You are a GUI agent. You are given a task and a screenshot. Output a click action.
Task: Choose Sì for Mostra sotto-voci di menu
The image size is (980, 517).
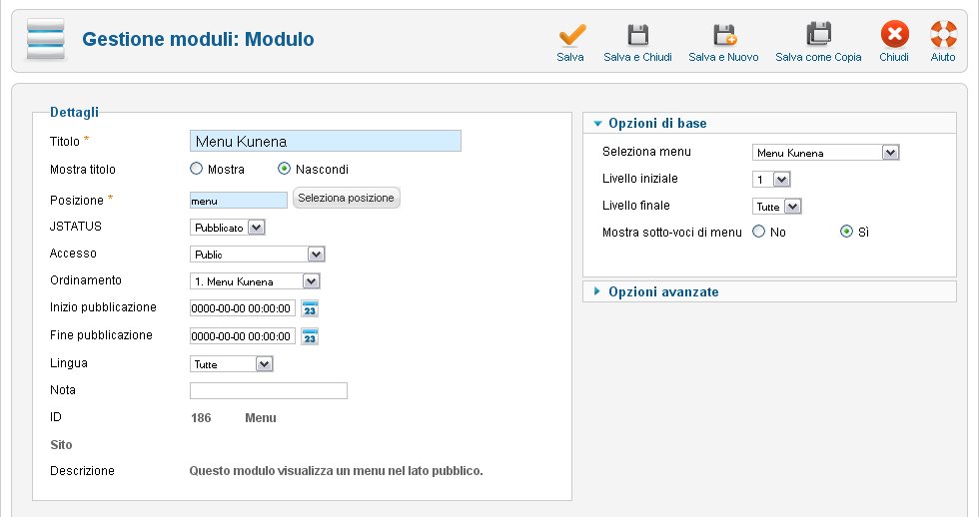pos(846,232)
